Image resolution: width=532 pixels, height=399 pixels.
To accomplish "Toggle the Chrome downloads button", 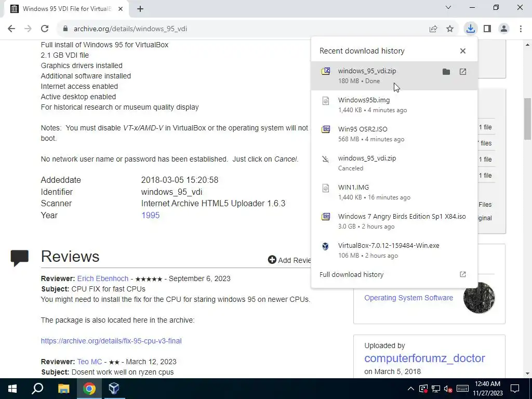I will [x=470, y=29].
